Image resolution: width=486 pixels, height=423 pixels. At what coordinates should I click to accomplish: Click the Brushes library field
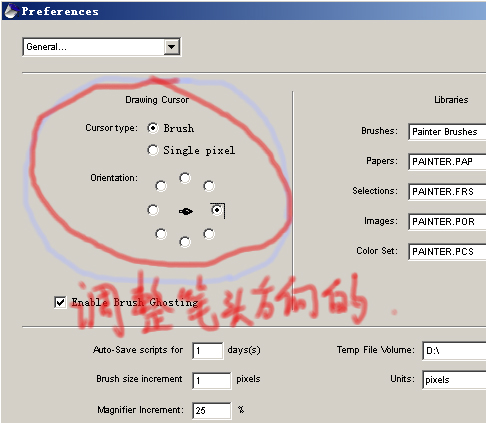[447, 132]
